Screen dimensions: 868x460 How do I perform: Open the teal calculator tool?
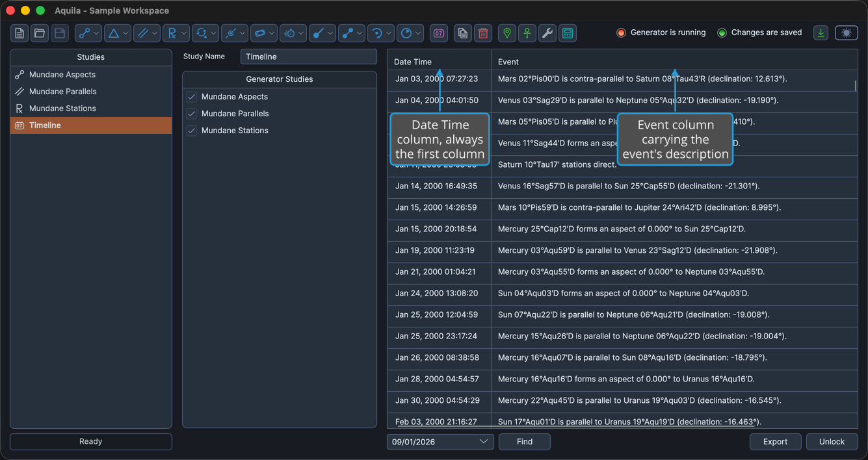pos(568,33)
